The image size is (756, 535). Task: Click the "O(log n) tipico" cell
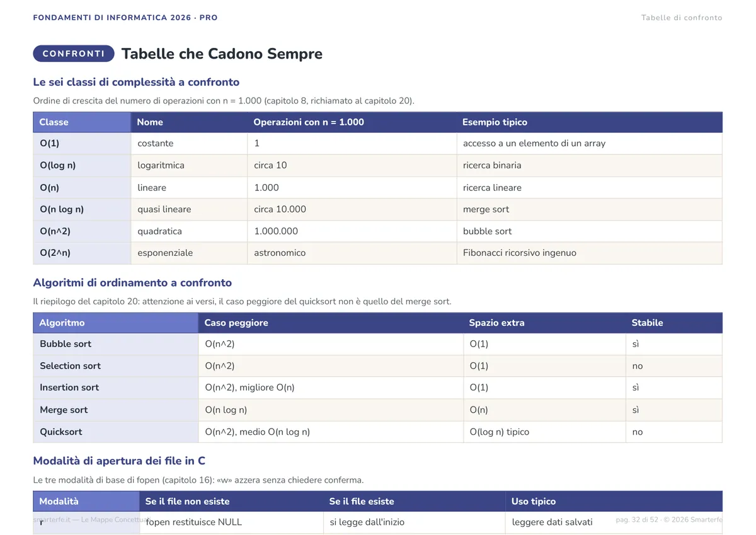[x=544, y=432]
